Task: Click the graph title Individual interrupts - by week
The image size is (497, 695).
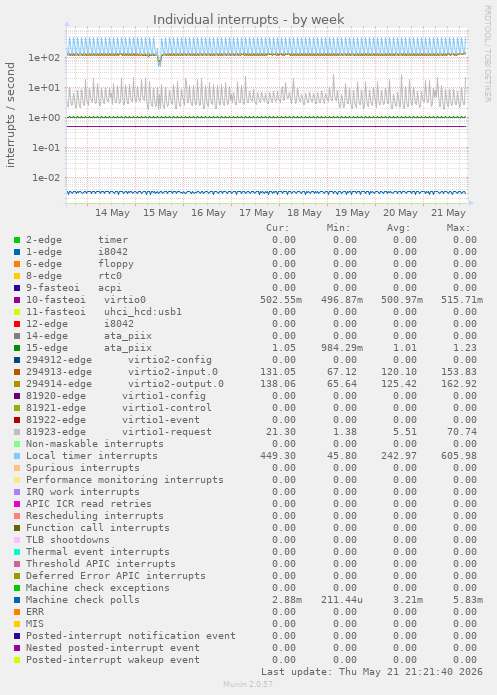Action: click(248, 20)
